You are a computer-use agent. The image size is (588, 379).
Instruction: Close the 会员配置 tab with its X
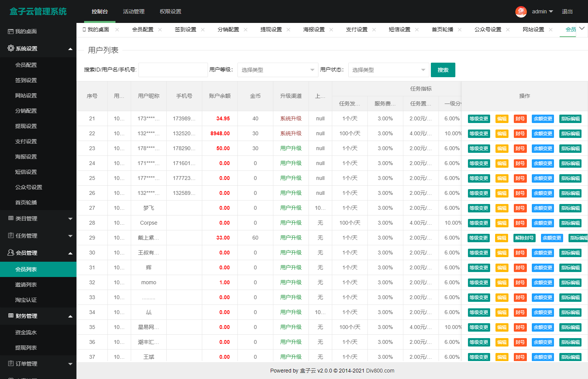(x=160, y=30)
